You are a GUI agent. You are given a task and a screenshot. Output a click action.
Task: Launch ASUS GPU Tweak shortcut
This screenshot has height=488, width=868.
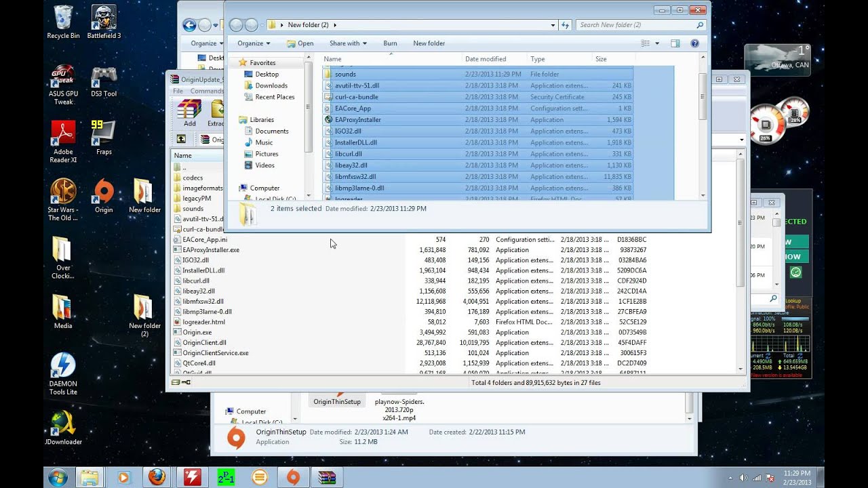(63, 85)
